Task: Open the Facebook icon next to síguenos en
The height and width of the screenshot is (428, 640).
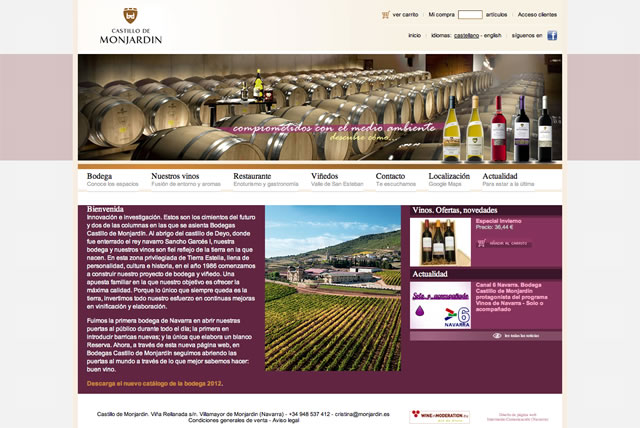Action: pos(552,35)
